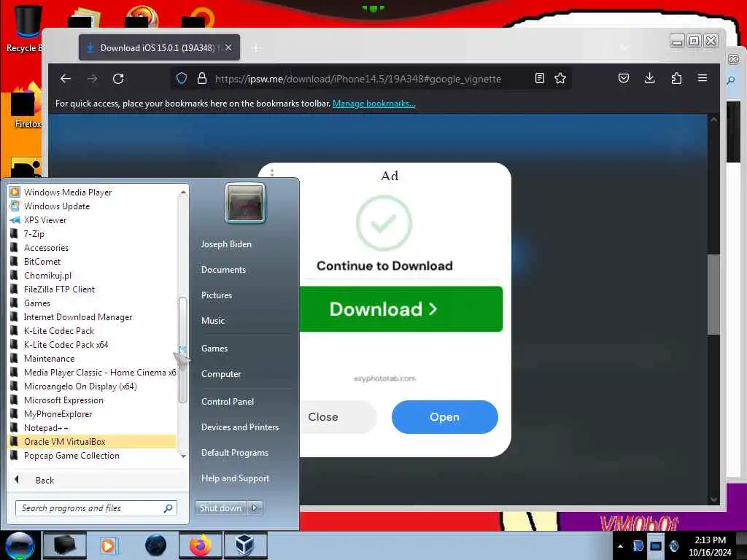Screen dimensions: 747x560
Task: Expand FileZilla FTP Client folder
Action: point(60,289)
